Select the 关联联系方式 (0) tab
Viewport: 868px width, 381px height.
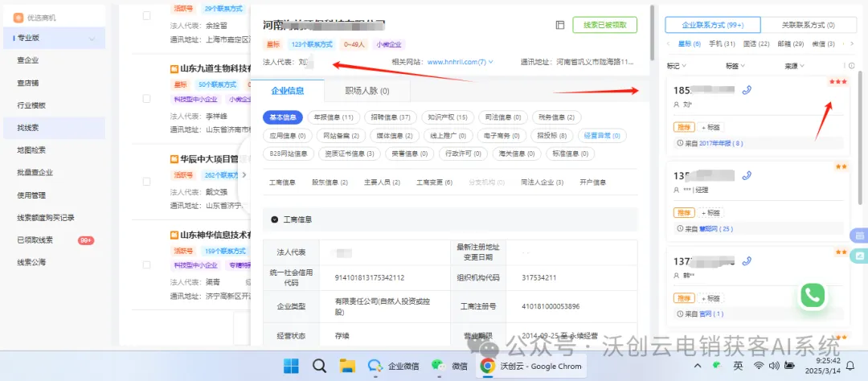(809, 25)
